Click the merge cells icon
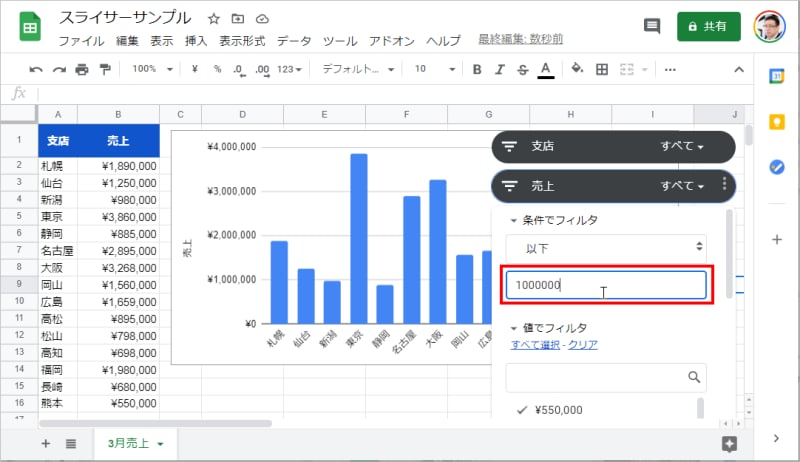The height and width of the screenshot is (462, 800). coord(627,69)
